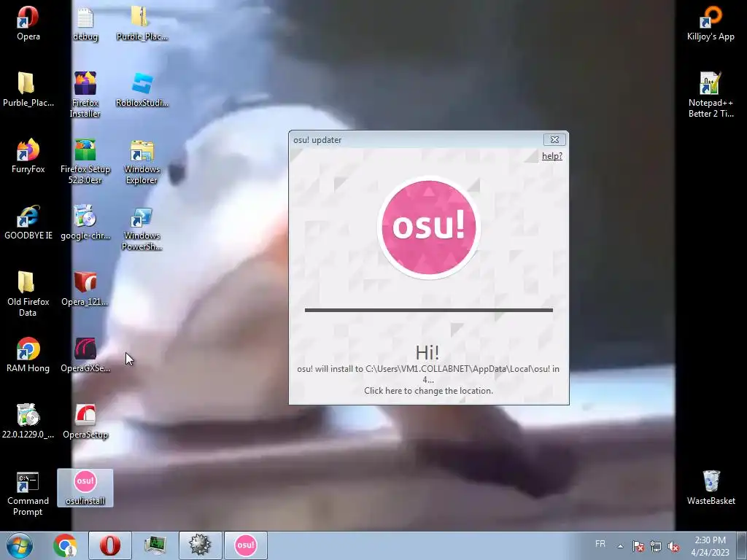The width and height of the screenshot is (747, 560).
Task: Select the google-chr installer icon
Action: tap(85, 222)
